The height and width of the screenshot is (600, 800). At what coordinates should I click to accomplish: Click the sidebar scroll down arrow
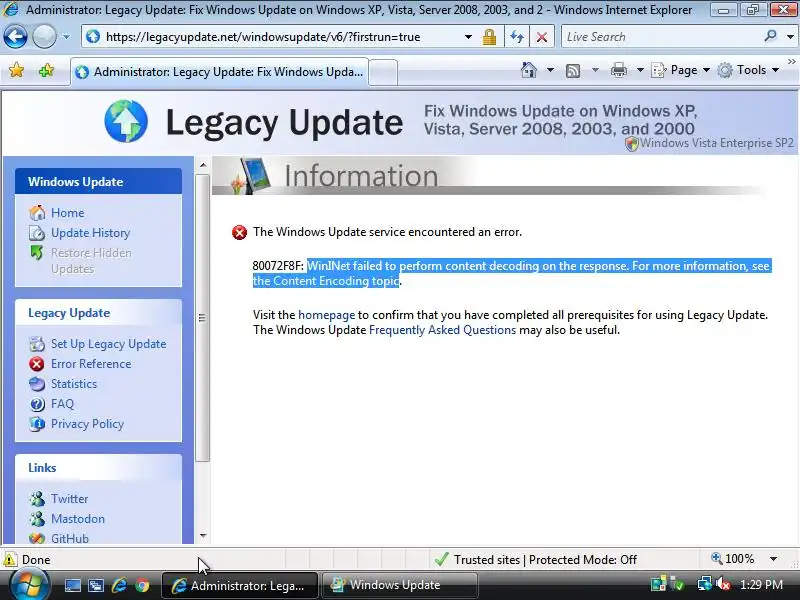203,536
